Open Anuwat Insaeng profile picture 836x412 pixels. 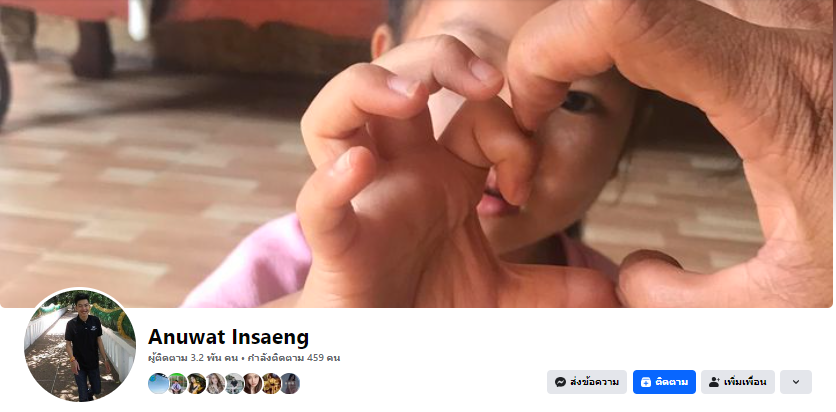pos(80,345)
